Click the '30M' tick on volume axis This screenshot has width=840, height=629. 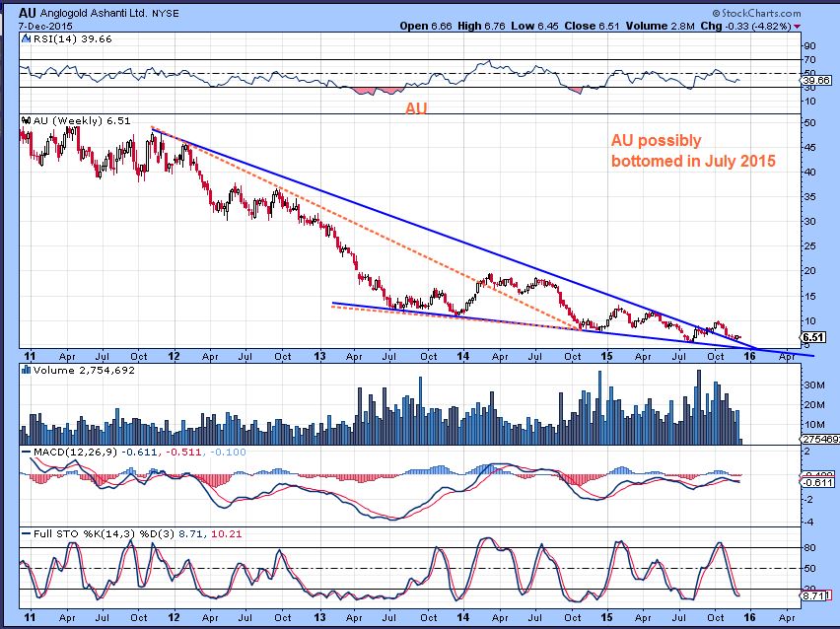pyautogui.click(x=813, y=384)
